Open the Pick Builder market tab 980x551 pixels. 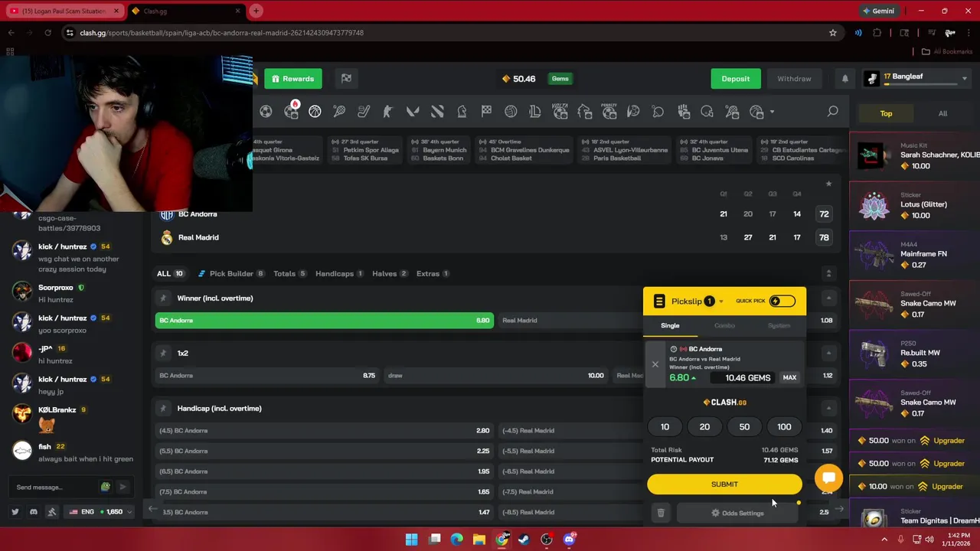tap(231, 273)
